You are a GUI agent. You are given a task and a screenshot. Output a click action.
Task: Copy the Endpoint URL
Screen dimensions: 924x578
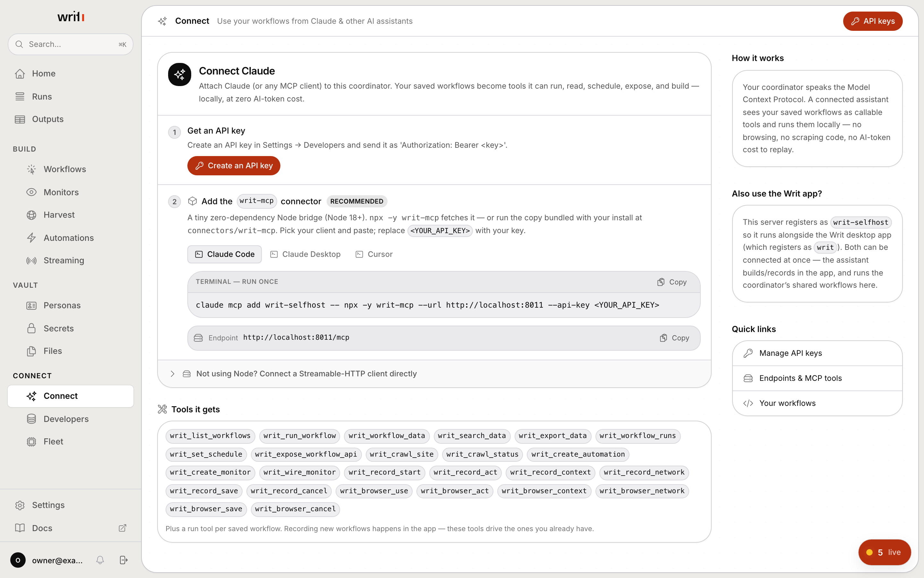point(675,338)
